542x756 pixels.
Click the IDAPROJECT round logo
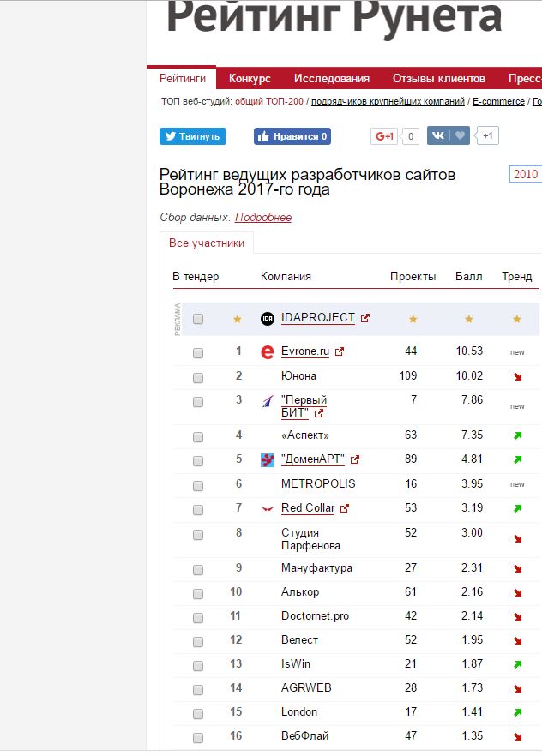tap(268, 318)
